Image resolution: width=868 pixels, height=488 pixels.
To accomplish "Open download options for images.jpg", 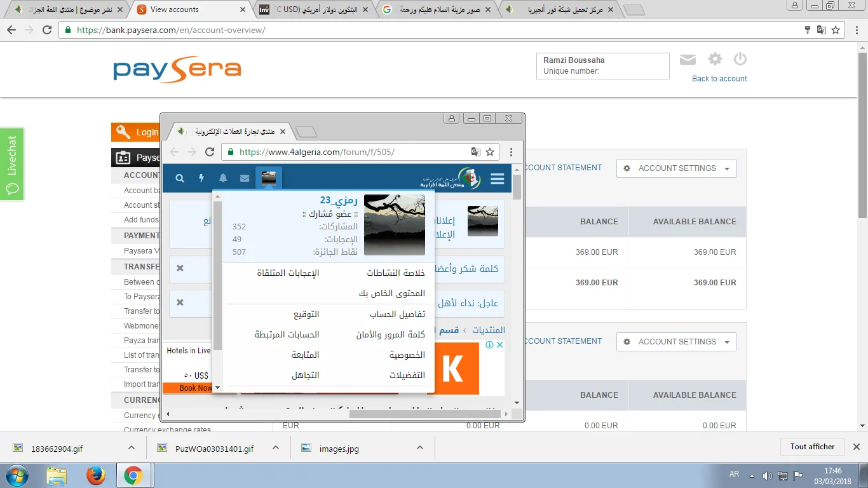I will (x=420, y=448).
